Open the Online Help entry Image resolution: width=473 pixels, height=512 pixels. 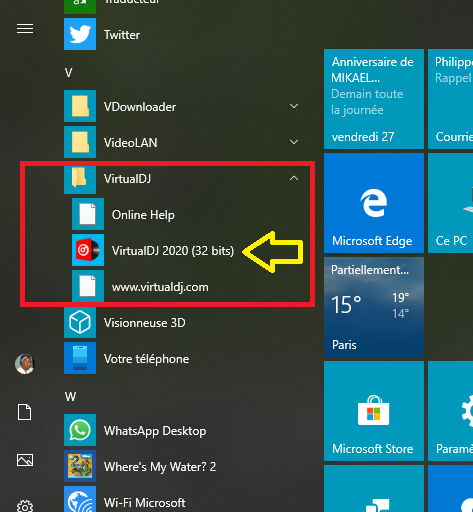tap(189, 214)
